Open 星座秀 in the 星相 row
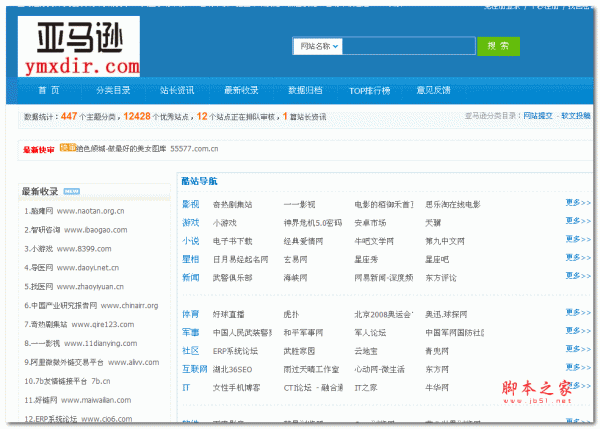This screenshot has width=600, height=429. [x=366, y=260]
